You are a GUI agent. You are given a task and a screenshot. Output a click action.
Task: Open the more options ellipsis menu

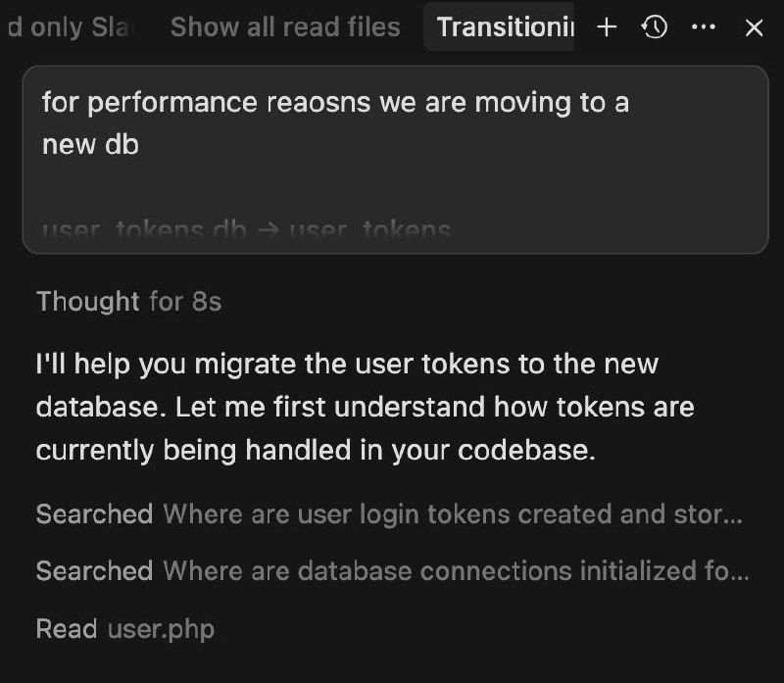coord(703,27)
